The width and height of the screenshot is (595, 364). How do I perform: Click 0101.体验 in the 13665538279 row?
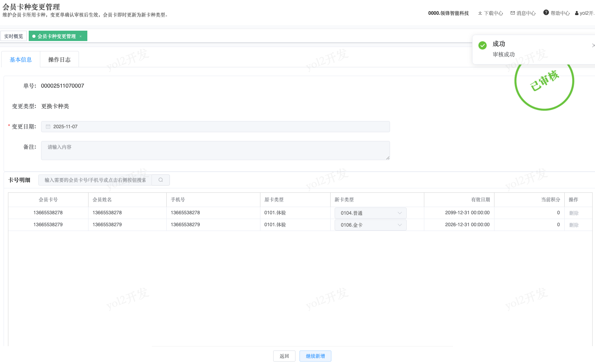[x=275, y=225]
